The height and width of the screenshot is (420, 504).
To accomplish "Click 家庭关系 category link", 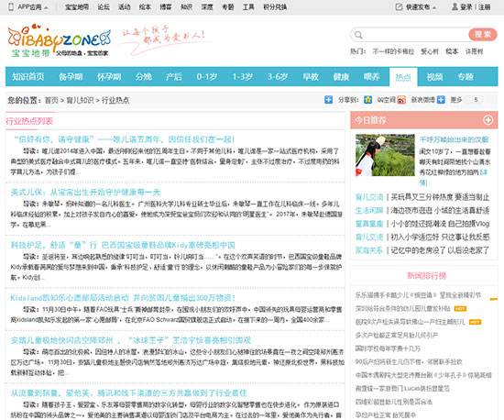I will tap(369, 250).
